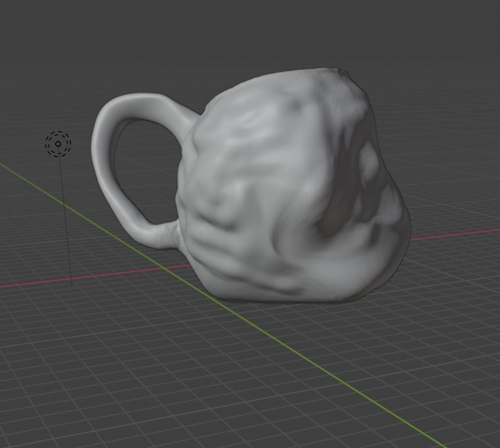This screenshot has width=500, height=448.
Task: Click the small bump on the mug's top edge
Action: click(x=344, y=71)
